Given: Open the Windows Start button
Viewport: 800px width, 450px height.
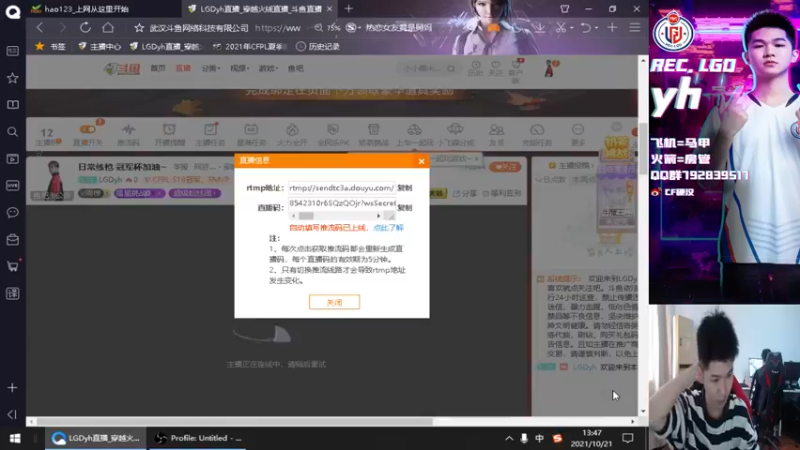Looking at the screenshot, I should tap(15, 438).
